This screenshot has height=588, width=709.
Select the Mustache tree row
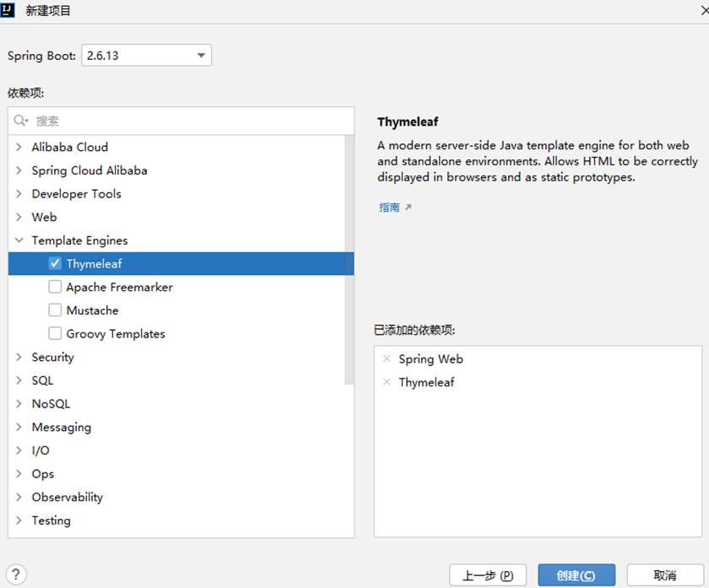pos(181,310)
